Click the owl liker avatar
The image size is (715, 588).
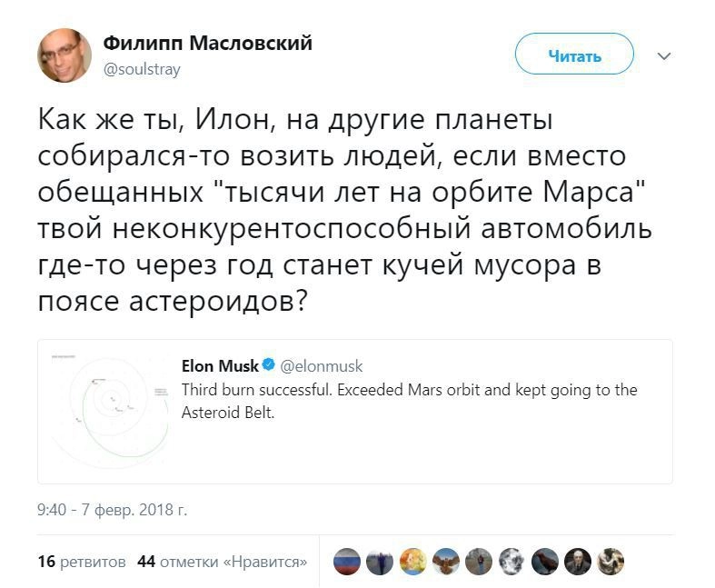point(445,562)
